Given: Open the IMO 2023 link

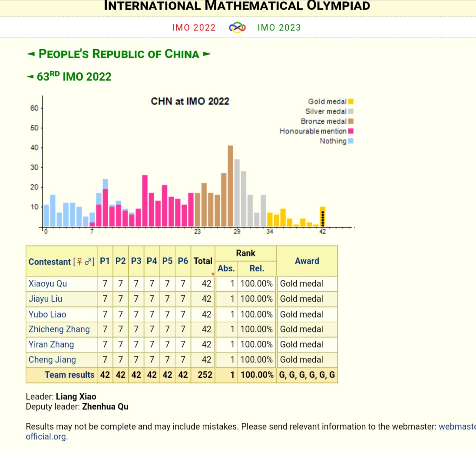Looking at the screenshot, I should pos(279,28).
